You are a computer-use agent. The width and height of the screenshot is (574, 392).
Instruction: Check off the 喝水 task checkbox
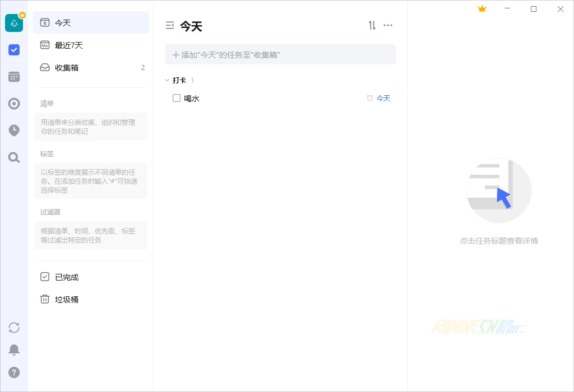[177, 98]
